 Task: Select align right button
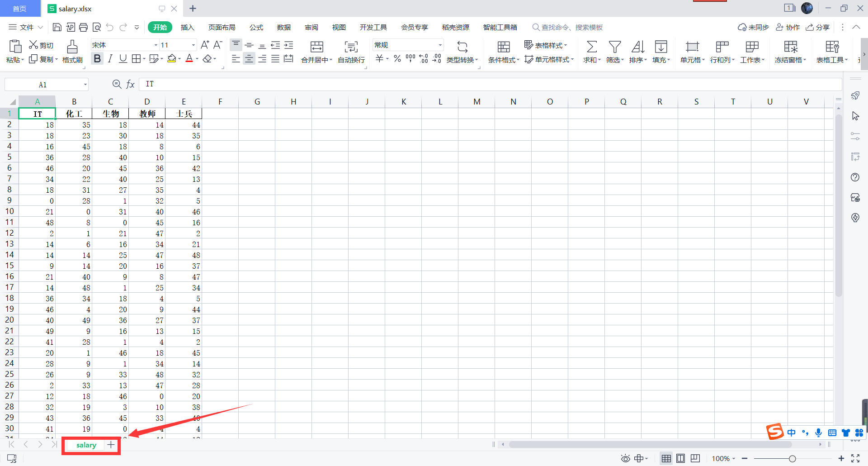tap(262, 59)
